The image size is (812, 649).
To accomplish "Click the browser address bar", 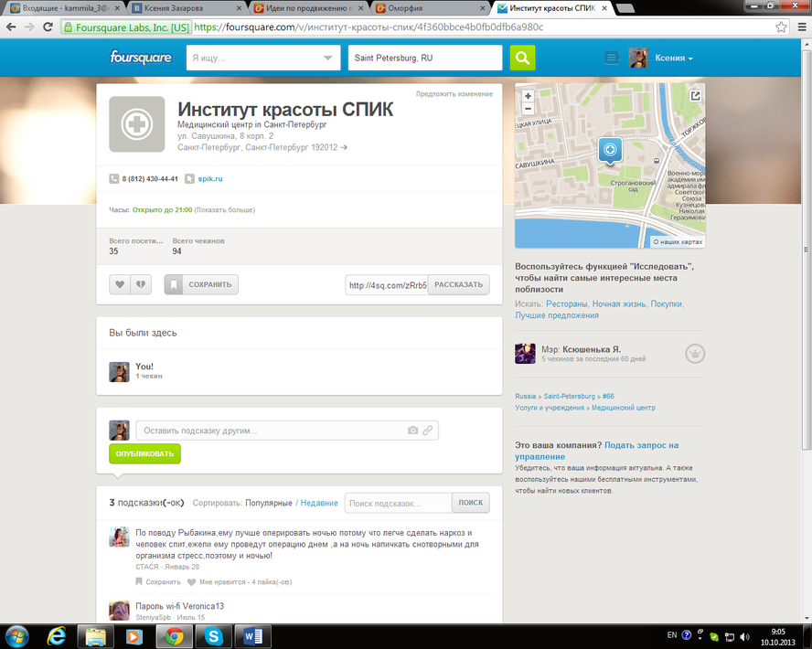I will 423,27.
